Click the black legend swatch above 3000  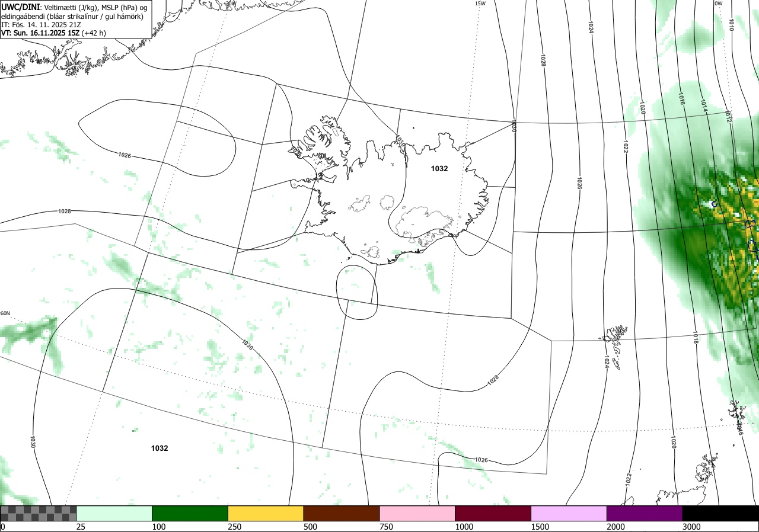point(720,513)
